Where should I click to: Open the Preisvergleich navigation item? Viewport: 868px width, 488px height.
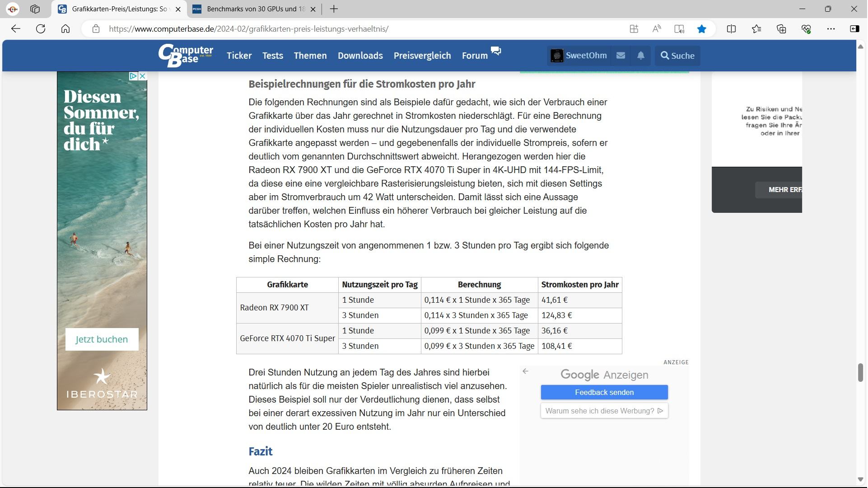click(422, 56)
